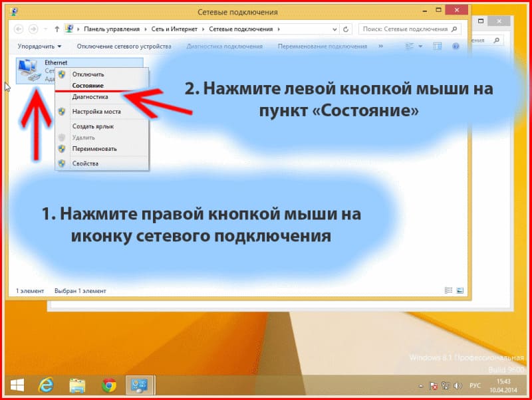Maximize the background window behind Сетевые подключения
The width and height of the screenshot is (532, 400).
(481, 21)
